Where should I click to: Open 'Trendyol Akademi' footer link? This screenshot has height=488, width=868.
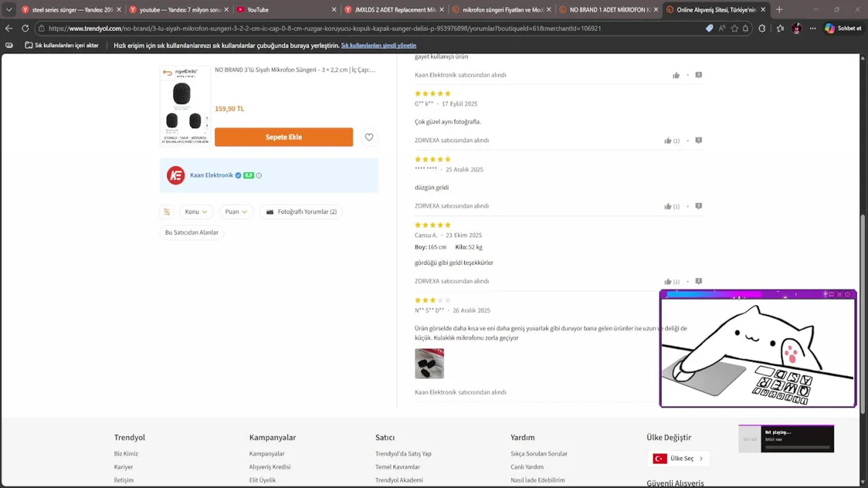tap(399, 480)
